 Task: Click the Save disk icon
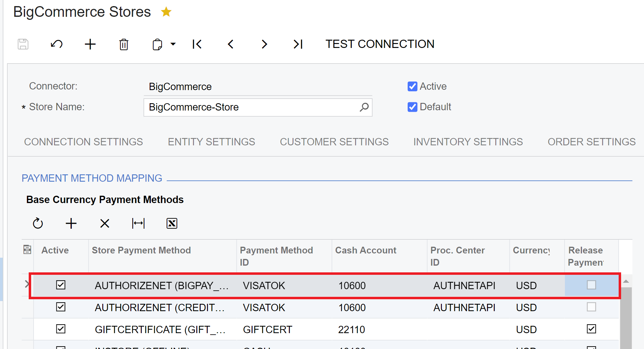coord(23,44)
